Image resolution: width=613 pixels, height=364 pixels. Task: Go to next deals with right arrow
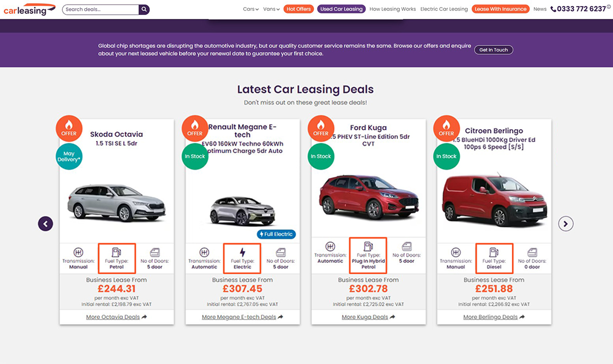(566, 224)
